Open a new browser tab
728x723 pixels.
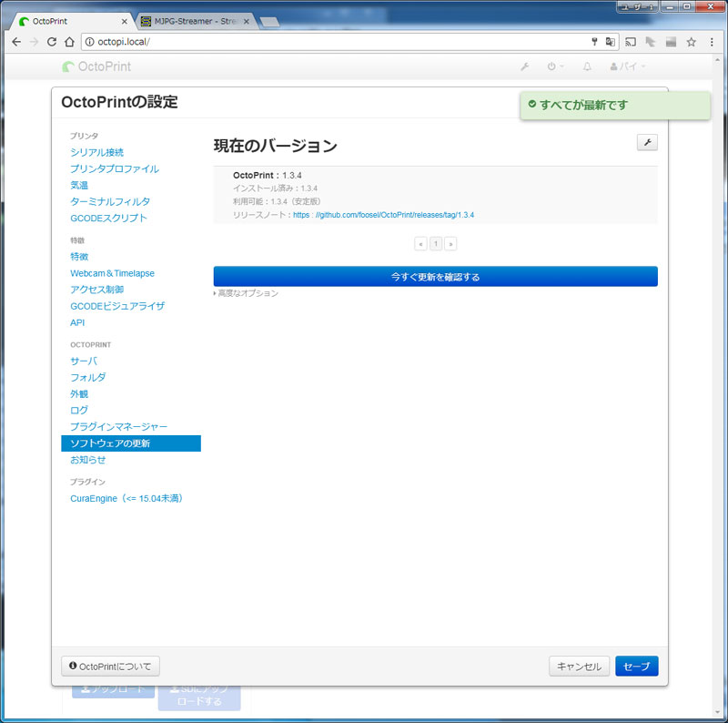pos(269,22)
